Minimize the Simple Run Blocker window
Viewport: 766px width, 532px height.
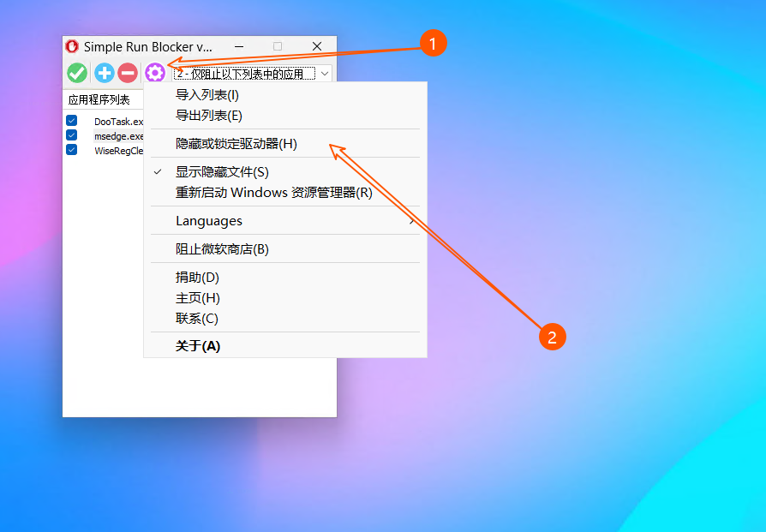[x=239, y=46]
